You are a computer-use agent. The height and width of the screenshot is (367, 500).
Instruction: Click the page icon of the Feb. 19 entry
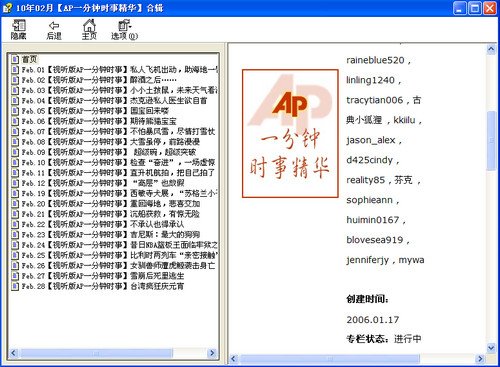(15, 194)
